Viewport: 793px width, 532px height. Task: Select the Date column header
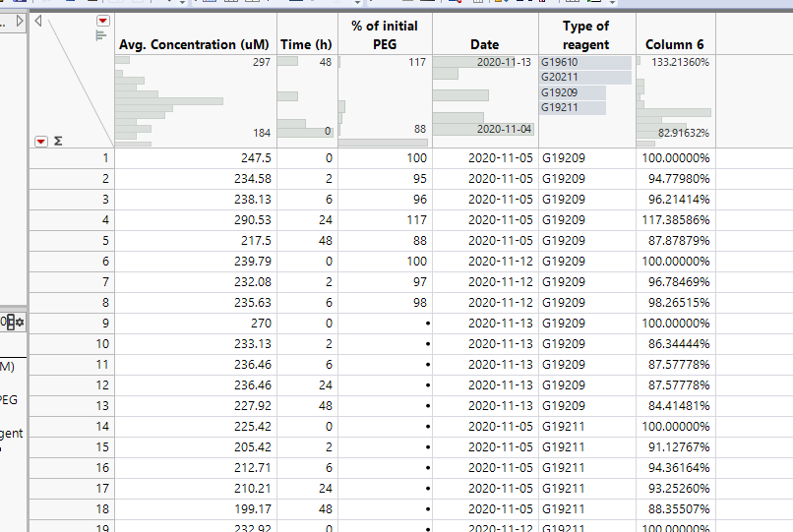[x=484, y=44]
